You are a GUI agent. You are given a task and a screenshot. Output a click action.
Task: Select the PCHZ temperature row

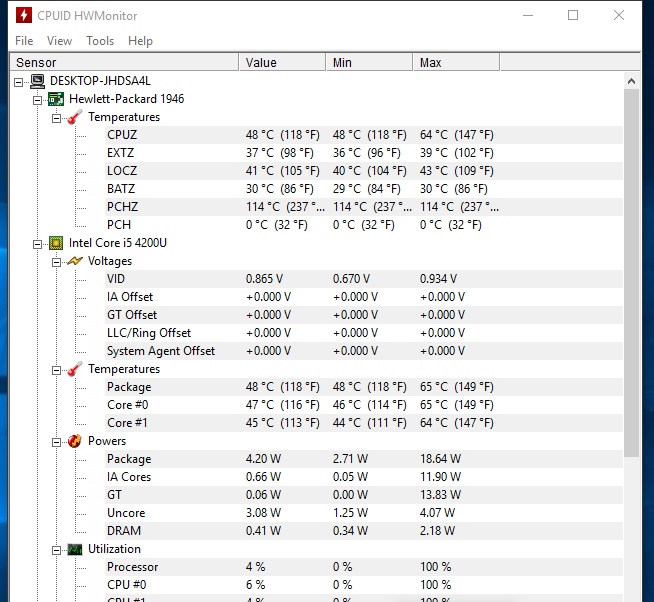[x=364, y=207]
